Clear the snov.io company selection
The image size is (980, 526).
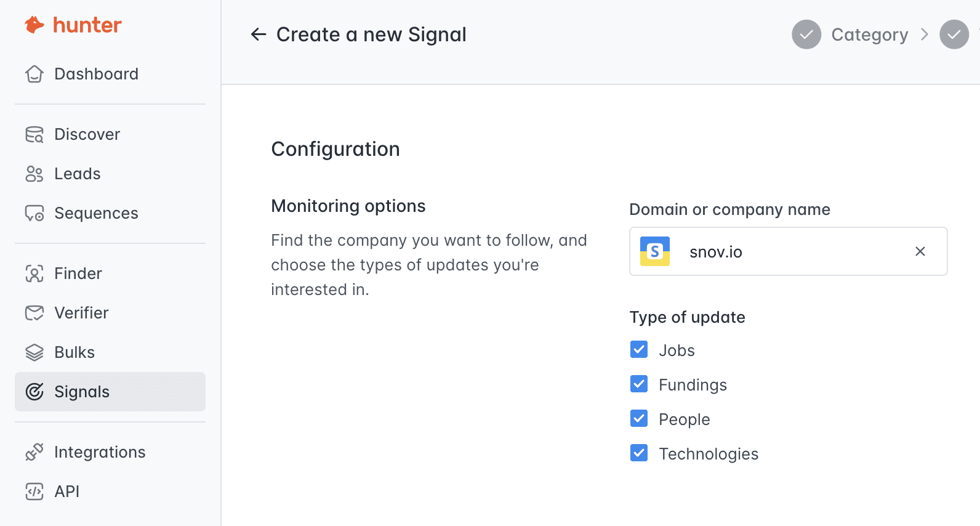coord(920,251)
